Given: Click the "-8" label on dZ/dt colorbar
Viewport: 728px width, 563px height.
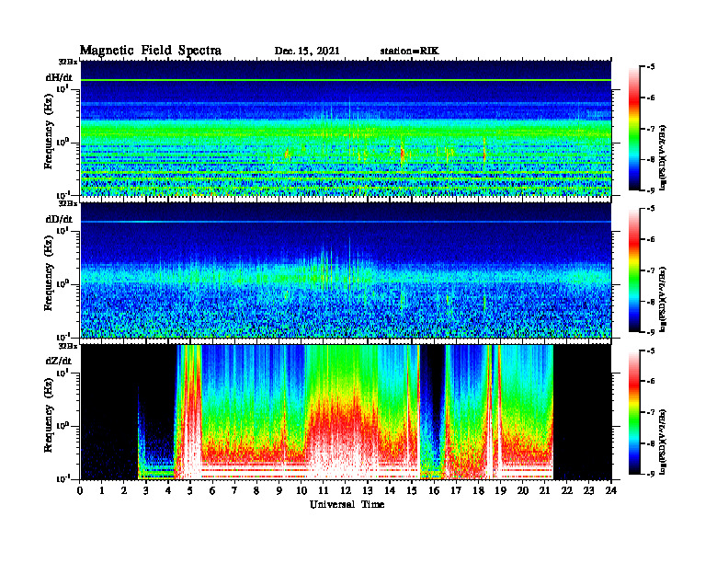Looking at the screenshot, I should tap(650, 442).
